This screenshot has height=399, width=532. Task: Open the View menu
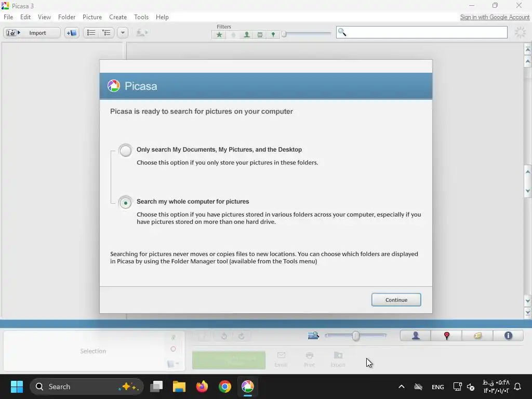[x=44, y=17]
